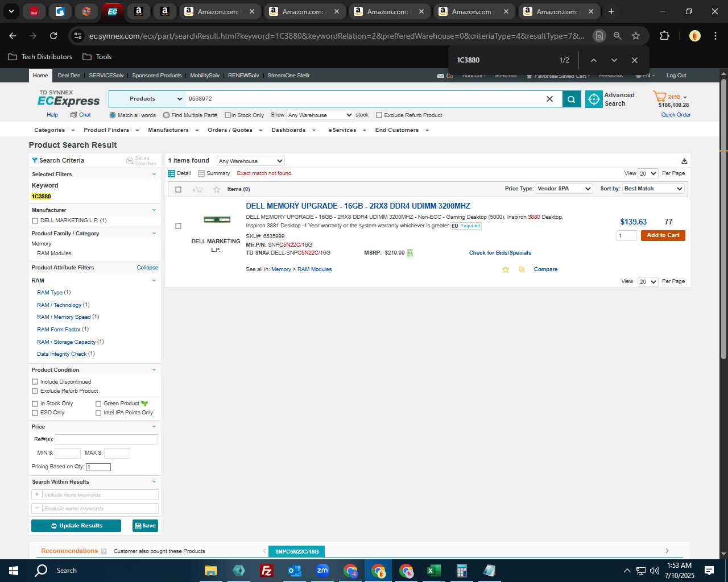Select Match all words radio button
728x582 pixels.
(113, 115)
